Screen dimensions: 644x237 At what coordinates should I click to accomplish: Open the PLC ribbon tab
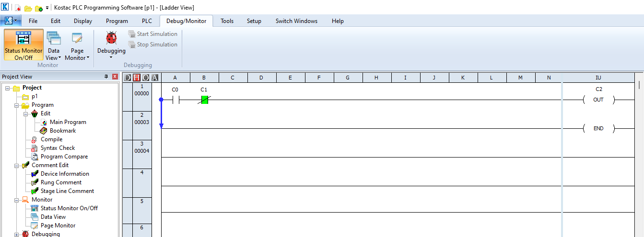click(147, 21)
